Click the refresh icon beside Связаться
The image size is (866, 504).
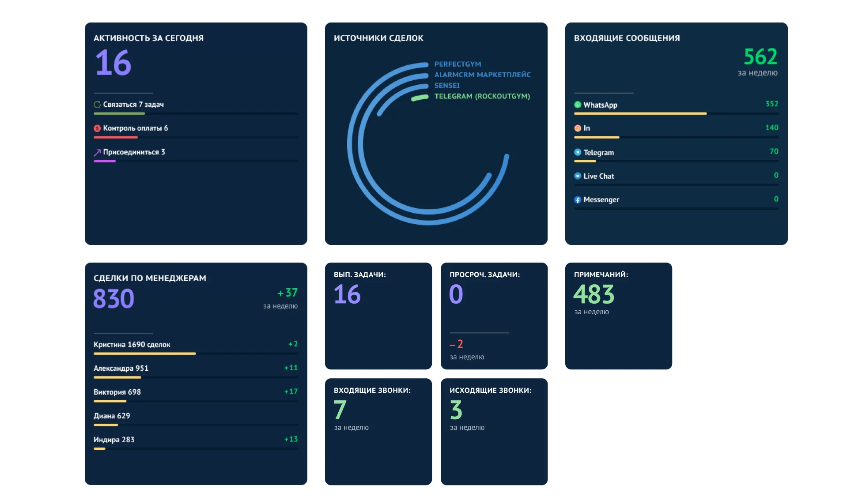[97, 105]
